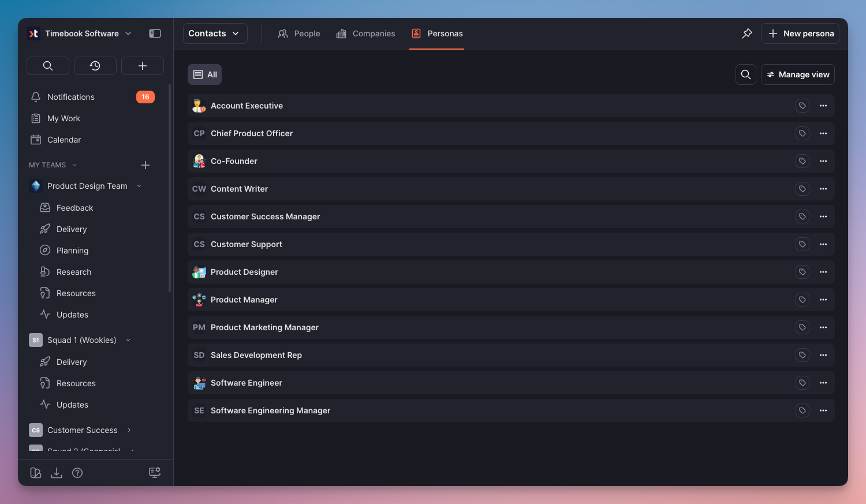Screen dimensions: 866x504
Task: Click the search icon beside Manage view
Action: (746, 74)
